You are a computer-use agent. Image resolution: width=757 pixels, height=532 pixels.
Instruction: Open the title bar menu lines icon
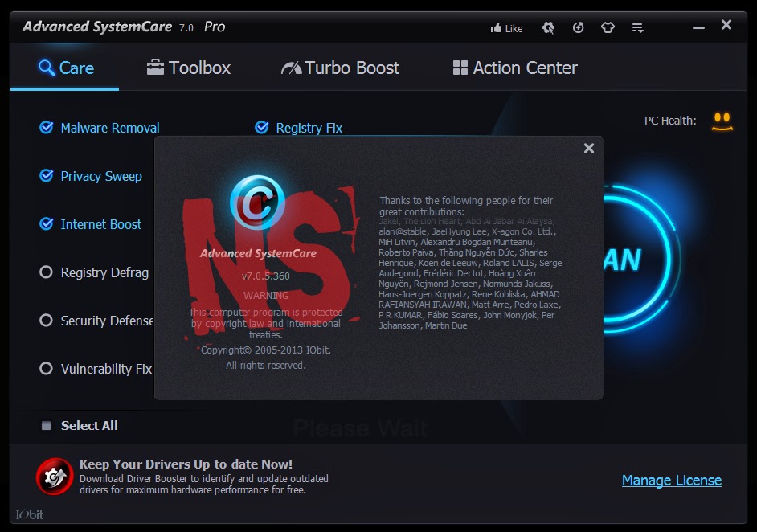coord(638,28)
